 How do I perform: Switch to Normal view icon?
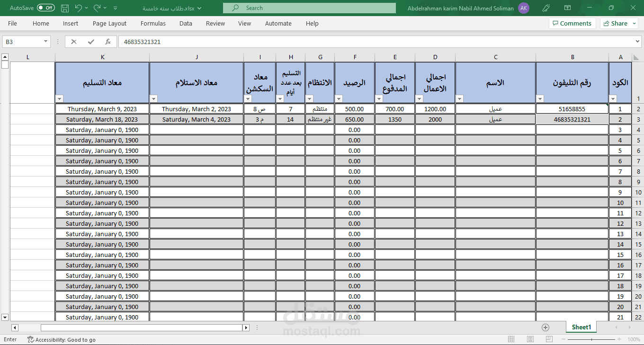(x=511, y=339)
